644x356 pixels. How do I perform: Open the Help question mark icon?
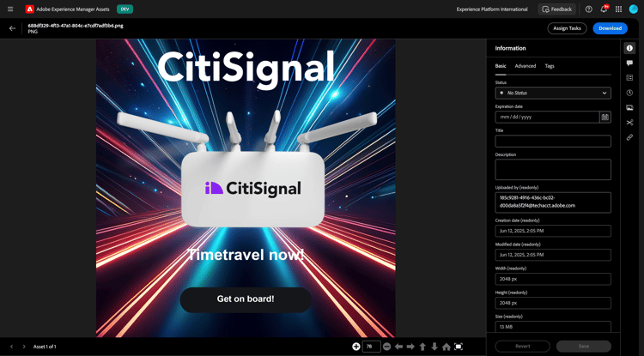588,9
